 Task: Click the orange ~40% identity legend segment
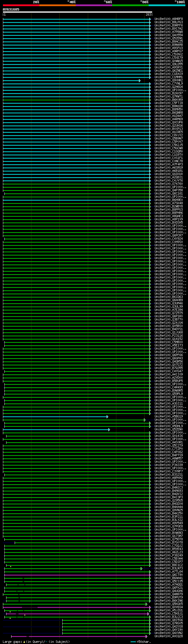58,5
